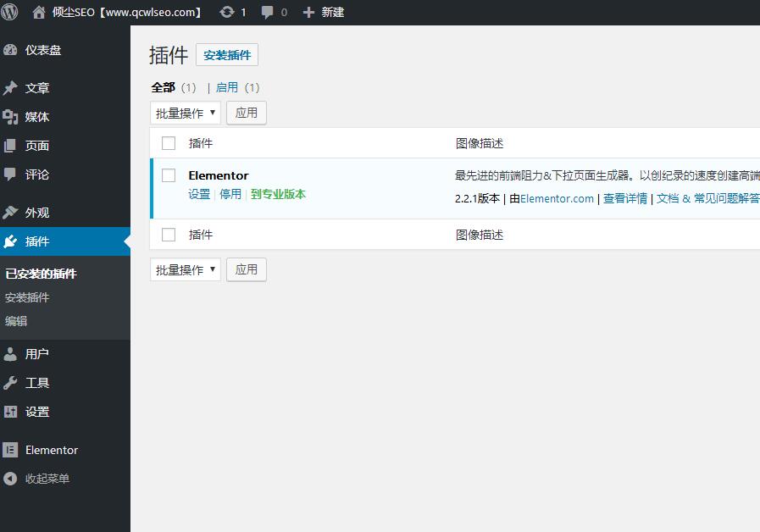Click the 用户 user icon
The width and height of the screenshot is (760, 532).
pyautogui.click(x=10, y=354)
